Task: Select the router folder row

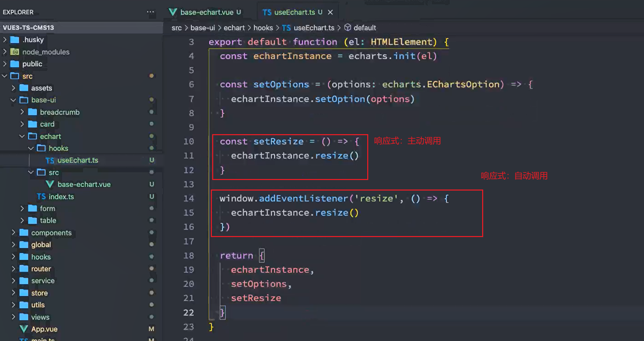Action: [x=82, y=269]
